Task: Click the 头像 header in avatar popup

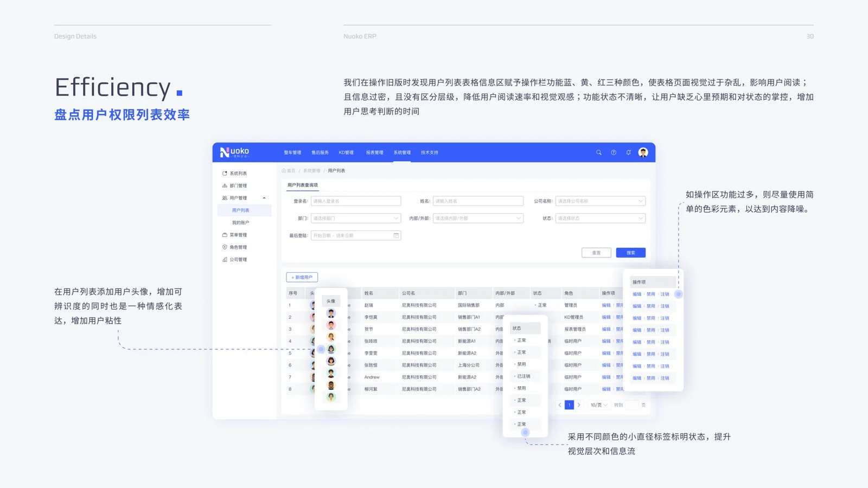Action: click(x=331, y=301)
